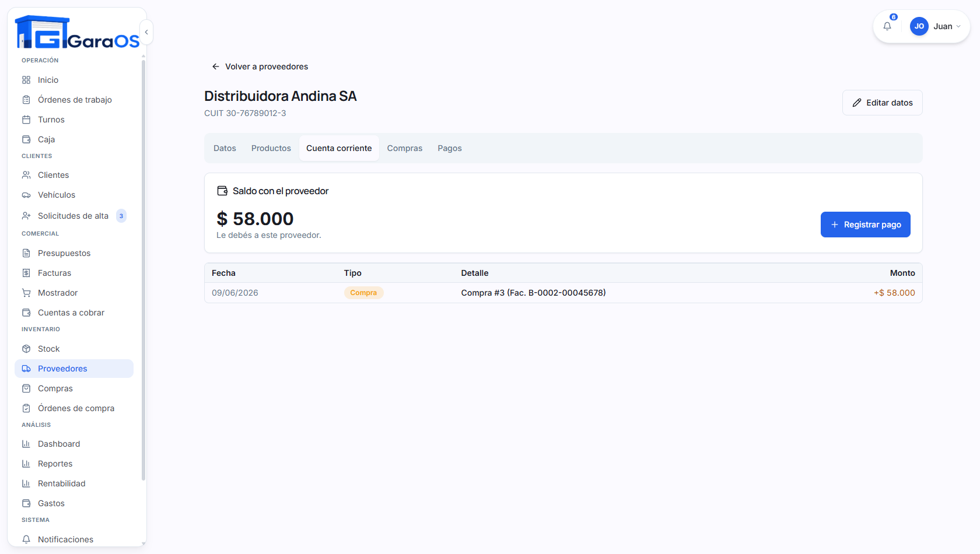Click the Inicio grid icon
This screenshot has width=980, height=554.
[x=26, y=80]
